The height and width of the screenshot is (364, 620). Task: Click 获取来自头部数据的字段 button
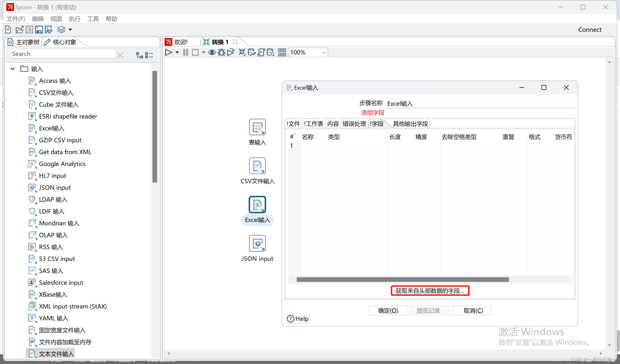(x=430, y=291)
